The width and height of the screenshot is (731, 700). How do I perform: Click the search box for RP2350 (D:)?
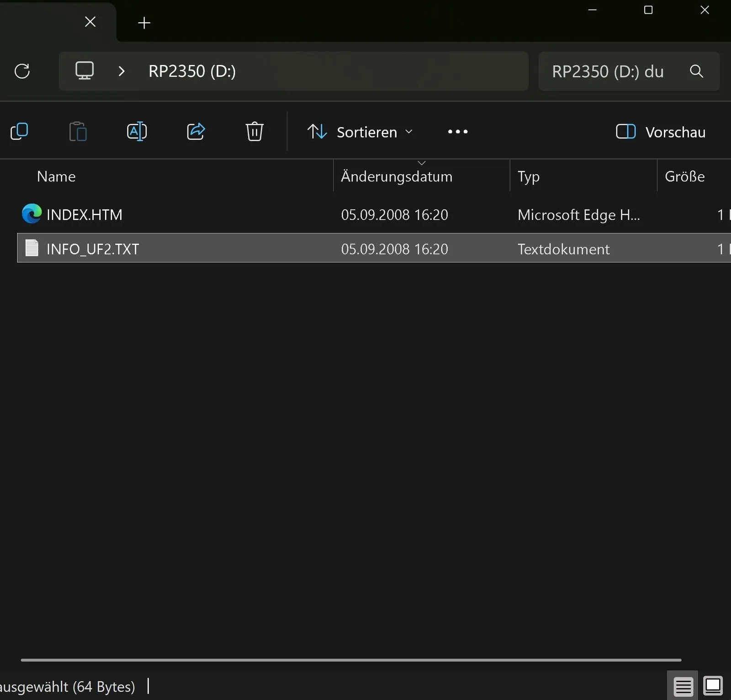point(629,71)
